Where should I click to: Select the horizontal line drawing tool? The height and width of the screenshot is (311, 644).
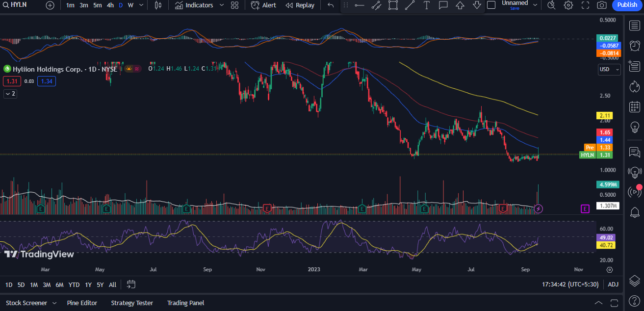[360, 5]
